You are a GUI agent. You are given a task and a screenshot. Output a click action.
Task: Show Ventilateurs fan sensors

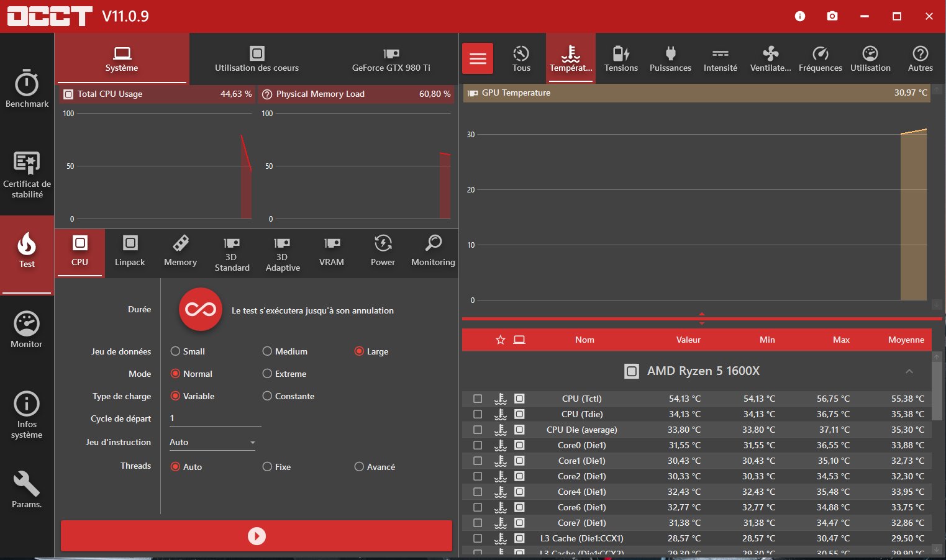(770, 59)
